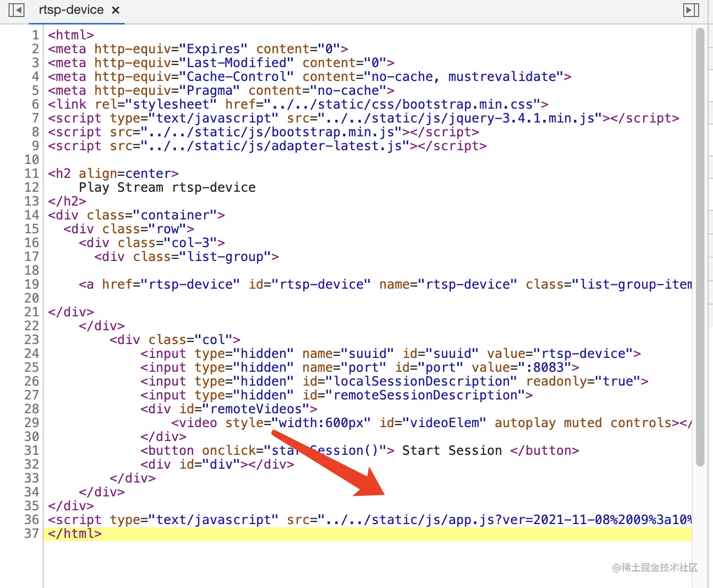The image size is (713, 588).
Task: Close the rtsp-device tab
Action: click(x=116, y=10)
